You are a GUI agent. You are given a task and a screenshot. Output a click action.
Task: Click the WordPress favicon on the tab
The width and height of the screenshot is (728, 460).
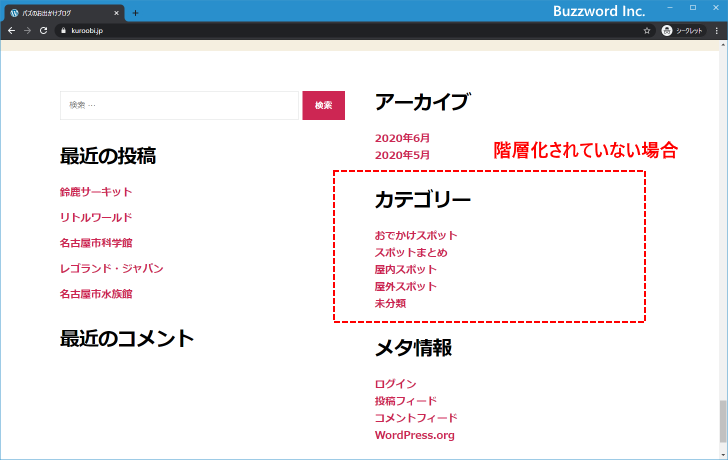(14, 13)
